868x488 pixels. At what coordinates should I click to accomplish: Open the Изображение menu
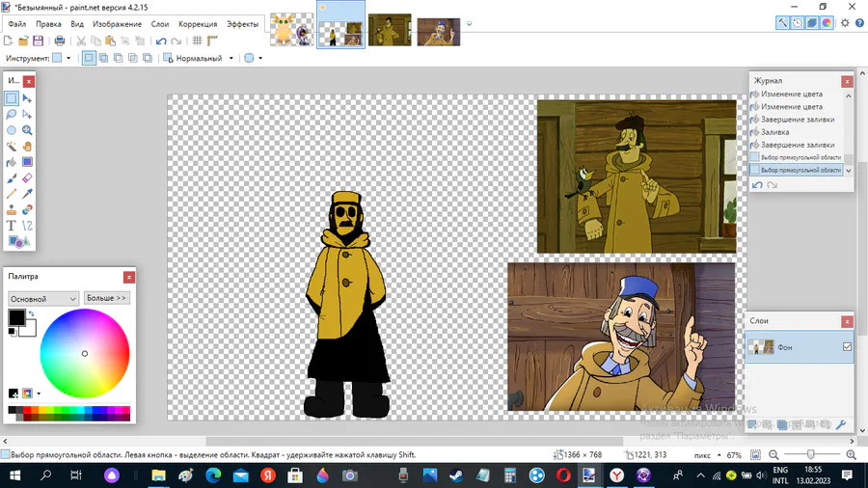pos(118,24)
